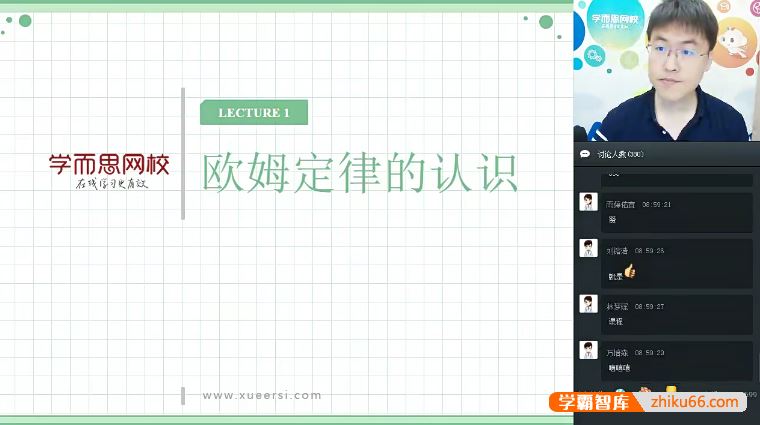Screen dimensions: 760x425
Task: Click the 课程 chat message
Action: pyautogui.click(x=616, y=321)
